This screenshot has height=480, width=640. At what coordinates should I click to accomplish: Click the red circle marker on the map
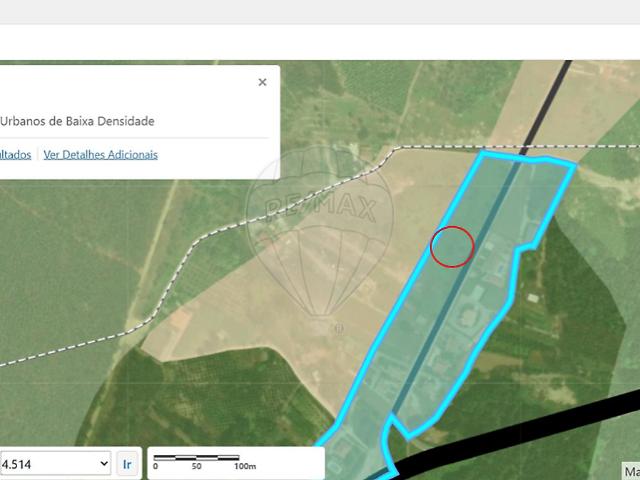tap(452, 246)
